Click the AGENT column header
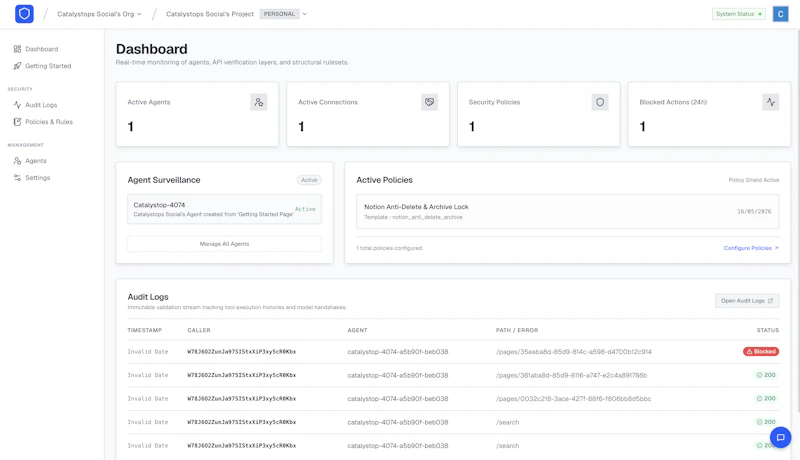The image size is (800, 460). click(x=357, y=330)
